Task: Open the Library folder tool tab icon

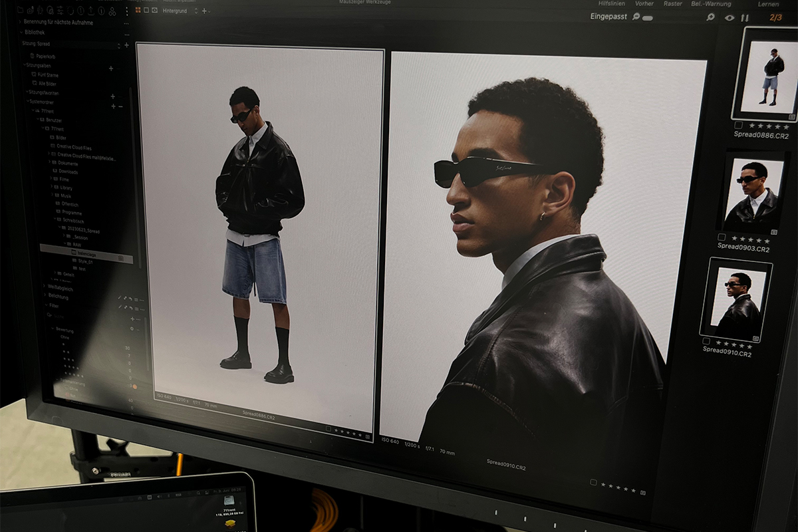Action: (21, 11)
